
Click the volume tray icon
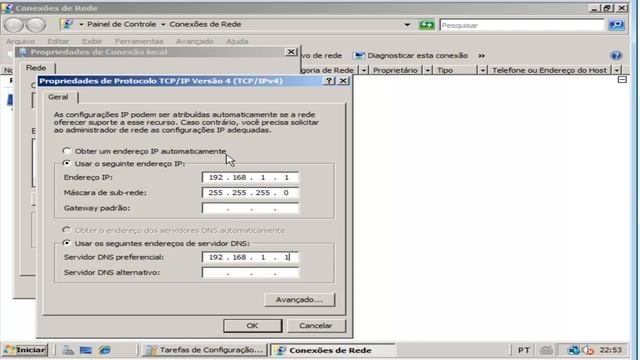click(588, 350)
